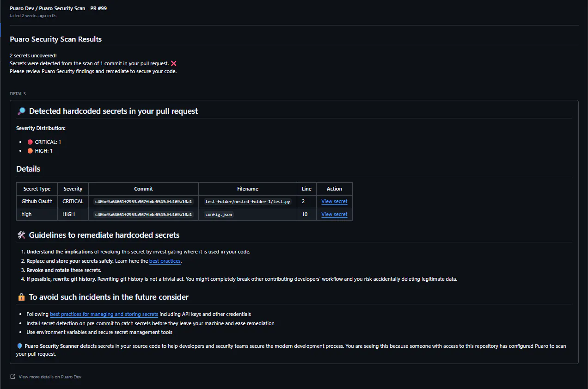Click commit hash in the Github Oauth row
The image size is (588, 389).
point(143,202)
